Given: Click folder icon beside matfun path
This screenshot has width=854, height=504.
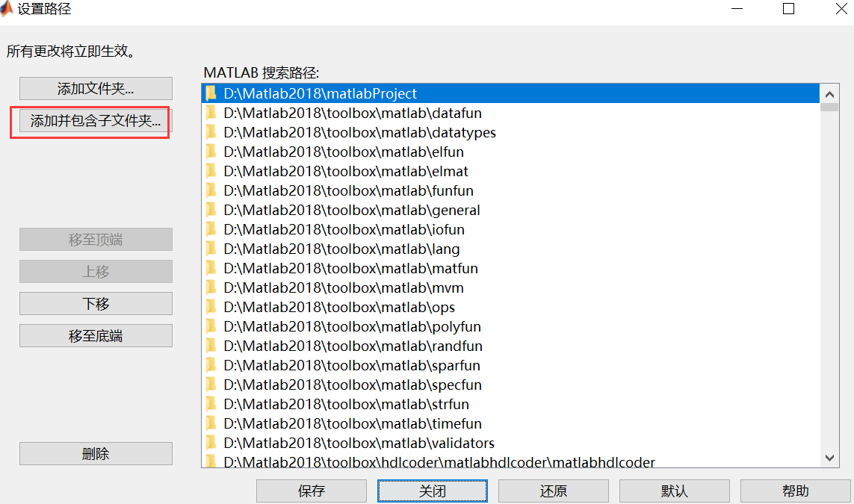Looking at the screenshot, I should point(211,268).
